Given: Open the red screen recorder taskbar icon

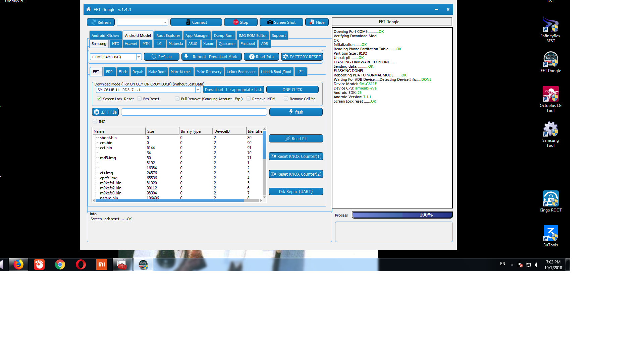Looking at the screenshot, I should [39, 264].
